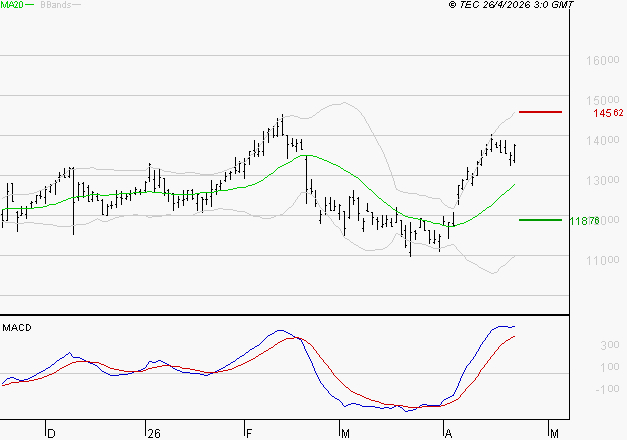This screenshot has width=627, height=440.
Task: Click the 11000 price axis label
Action: (x=603, y=261)
